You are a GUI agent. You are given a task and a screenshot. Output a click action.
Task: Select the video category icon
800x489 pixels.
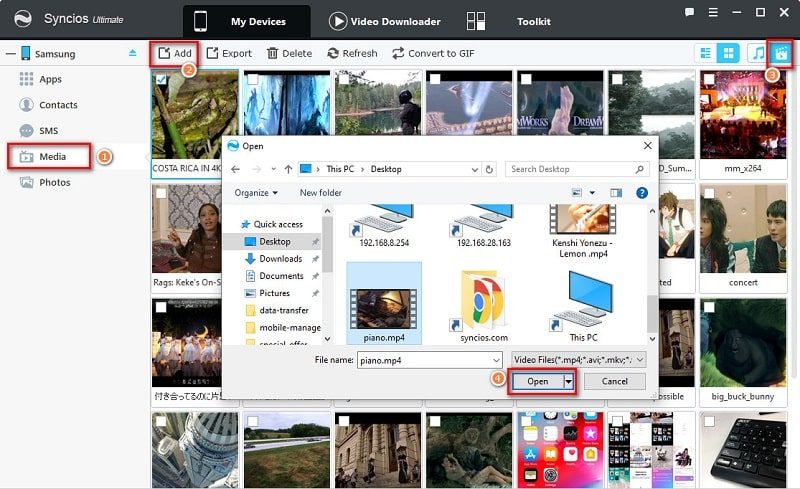coord(784,53)
